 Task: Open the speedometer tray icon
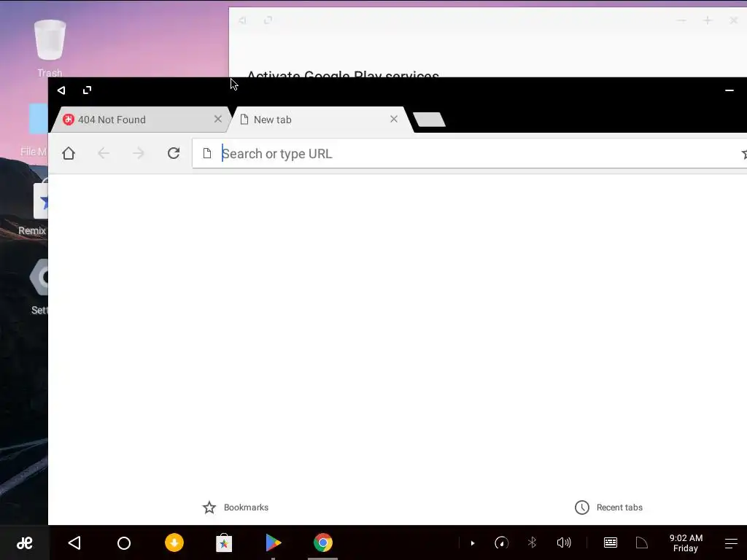click(x=502, y=542)
